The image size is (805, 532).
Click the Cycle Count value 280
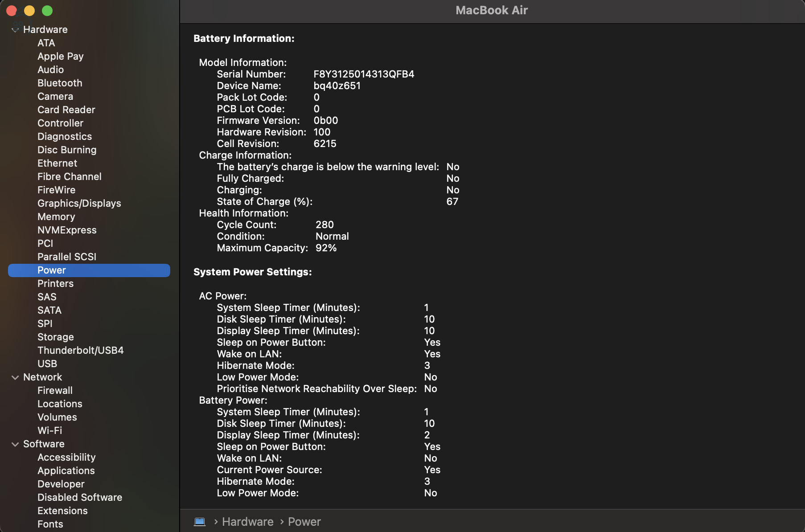324,225
